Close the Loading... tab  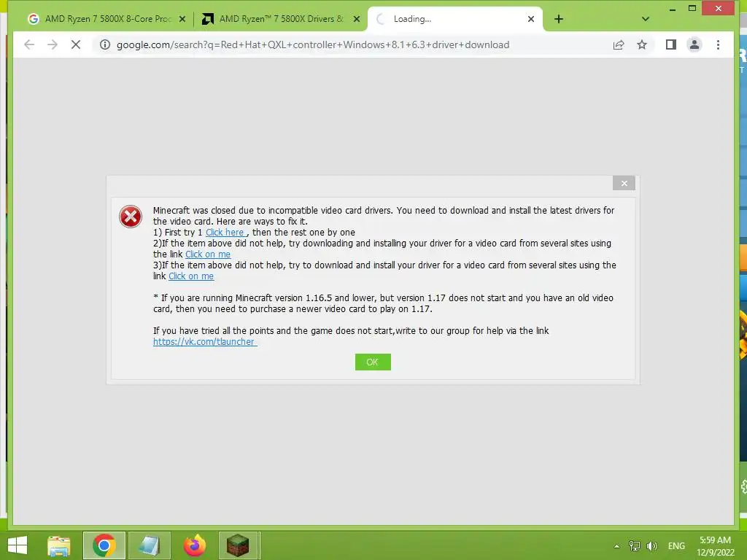pyautogui.click(x=531, y=19)
